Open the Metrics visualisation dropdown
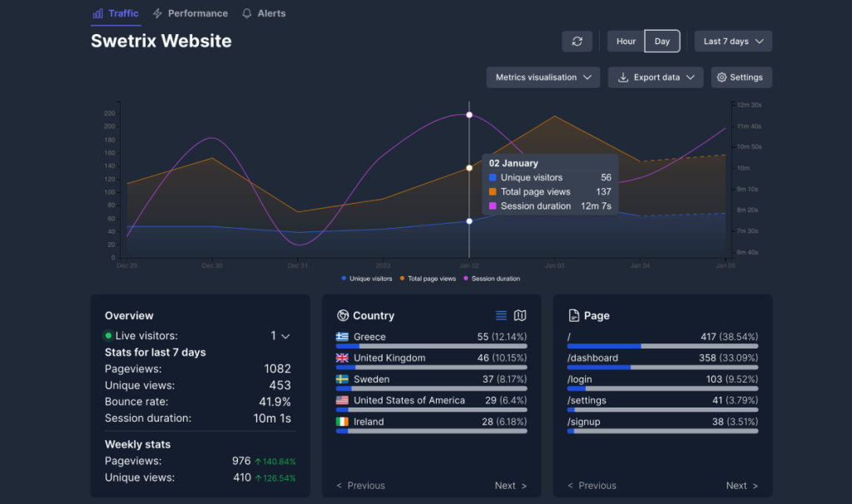The width and height of the screenshot is (852, 504). (x=543, y=77)
